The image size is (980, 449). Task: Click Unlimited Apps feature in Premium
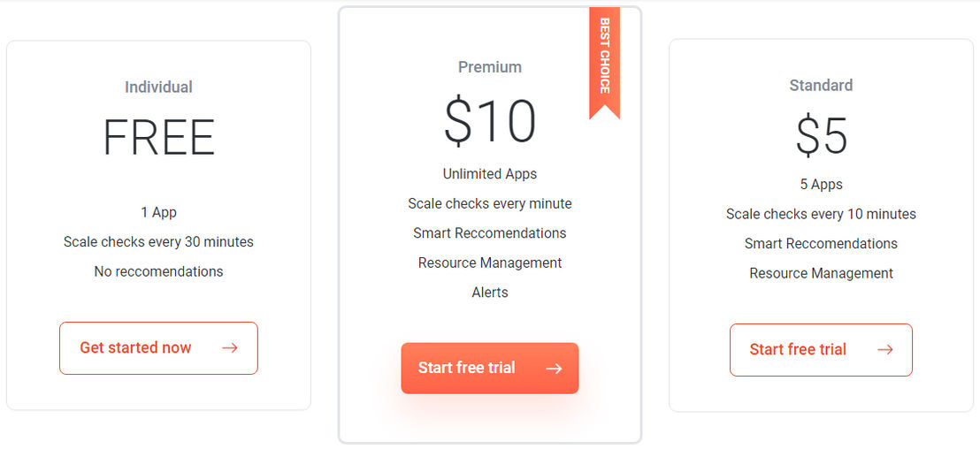click(490, 173)
